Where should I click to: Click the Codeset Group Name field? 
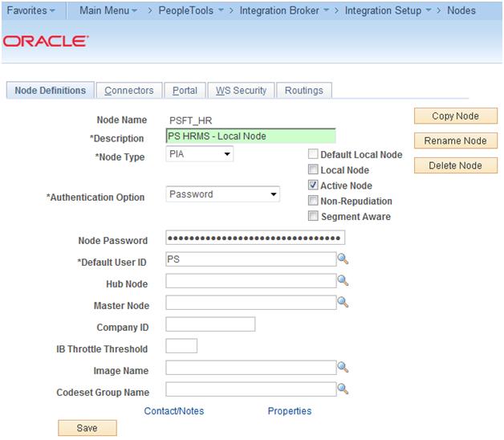(251, 389)
